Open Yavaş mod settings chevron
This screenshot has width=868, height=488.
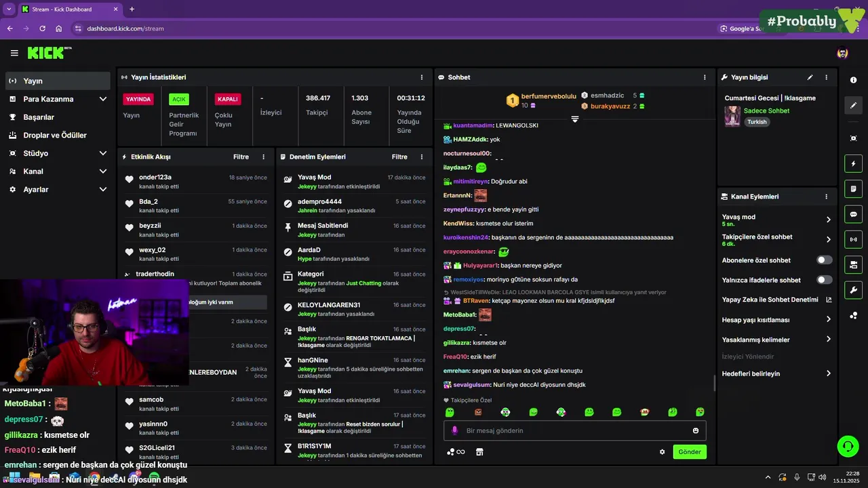coord(829,220)
